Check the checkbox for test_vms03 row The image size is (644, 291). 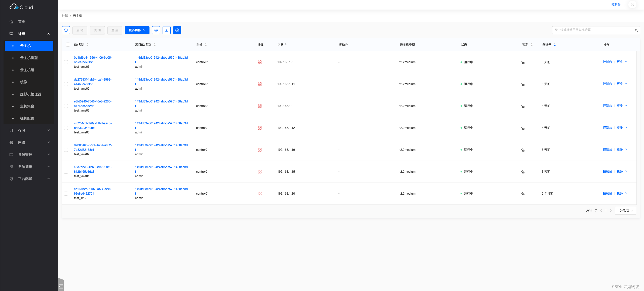coord(66,106)
